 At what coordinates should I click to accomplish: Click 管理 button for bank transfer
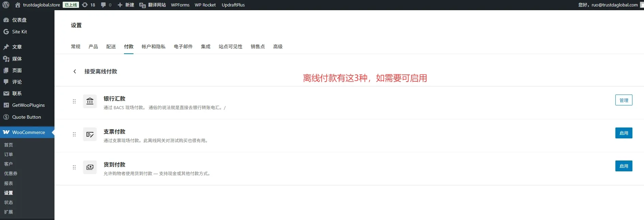click(x=624, y=100)
